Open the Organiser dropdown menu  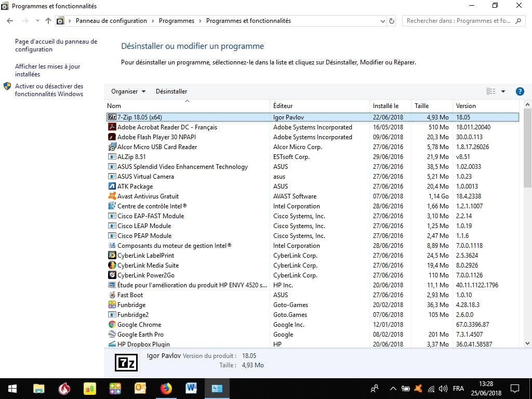128,91
